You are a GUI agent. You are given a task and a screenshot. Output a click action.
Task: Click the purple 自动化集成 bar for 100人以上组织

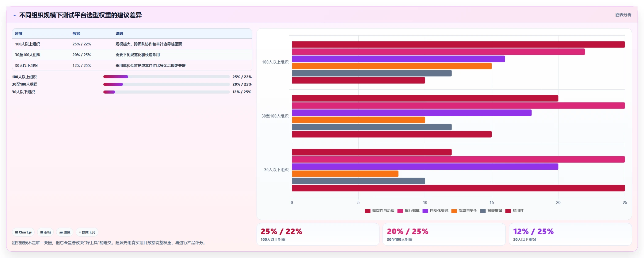(398, 59)
